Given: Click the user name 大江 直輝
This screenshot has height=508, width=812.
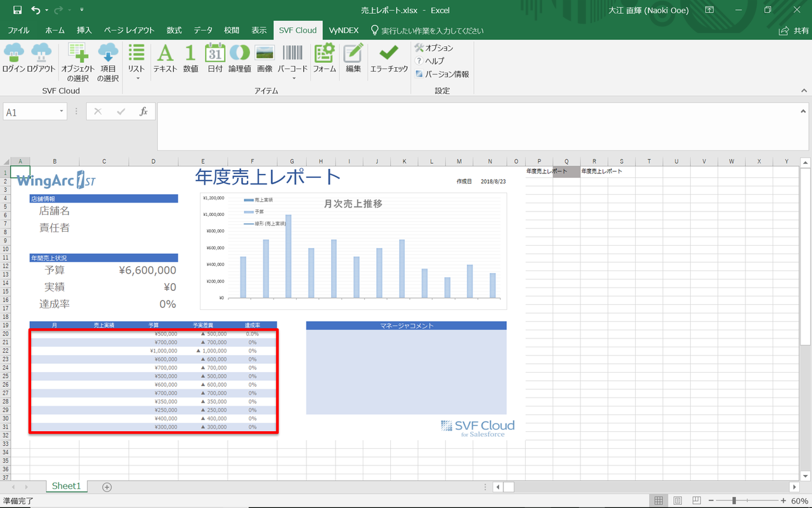Looking at the screenshot, I should tap(648, 10).
